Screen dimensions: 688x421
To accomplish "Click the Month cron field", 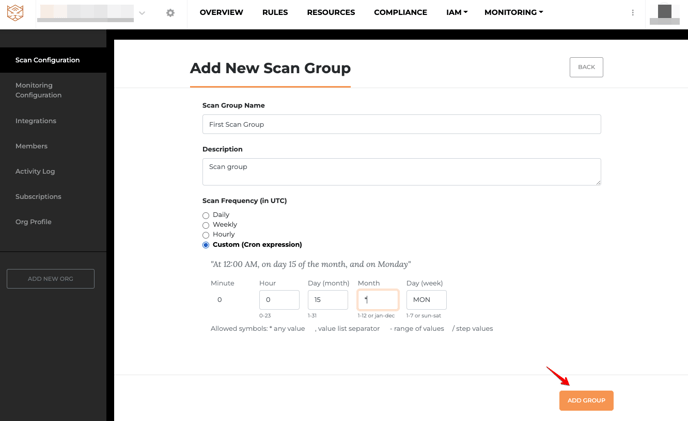I will pos(378,300).
